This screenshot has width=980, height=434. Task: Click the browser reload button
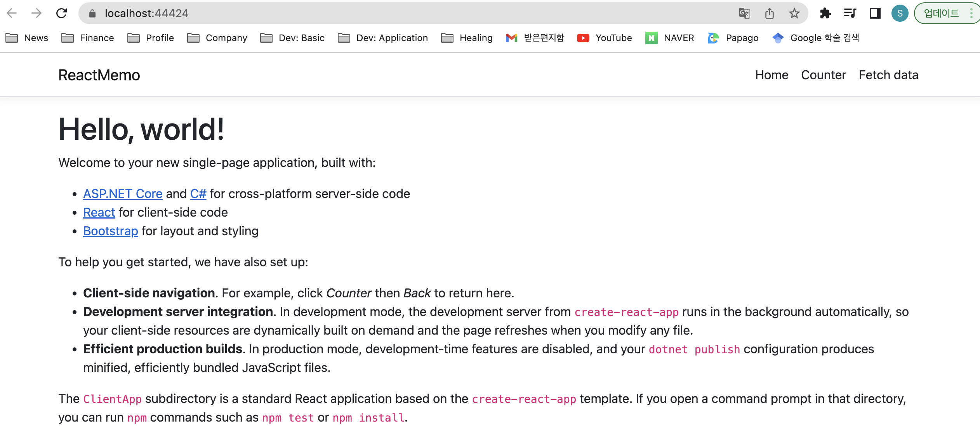click(x=61, y=13)
